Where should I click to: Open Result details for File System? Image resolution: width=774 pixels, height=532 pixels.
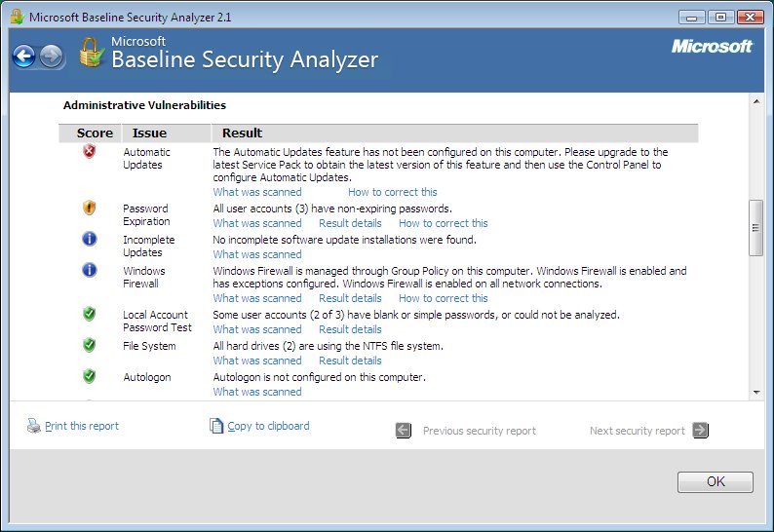(x=350, y=361)
